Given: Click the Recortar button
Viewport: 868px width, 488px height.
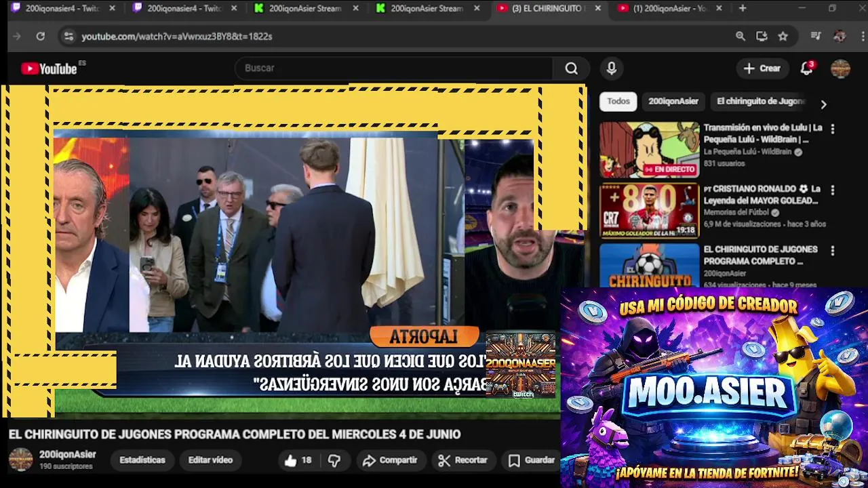Looking at the screenshot, I should click(x=463, y=460).
